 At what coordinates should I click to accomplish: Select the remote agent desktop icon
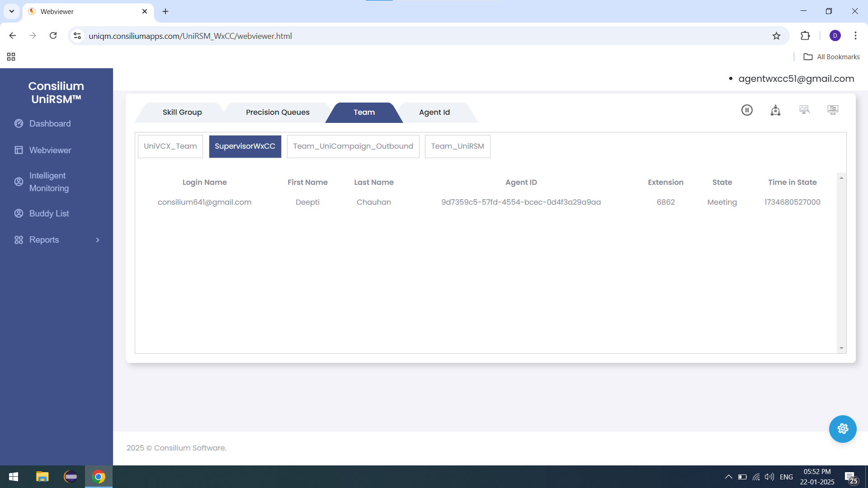[833, 109]
